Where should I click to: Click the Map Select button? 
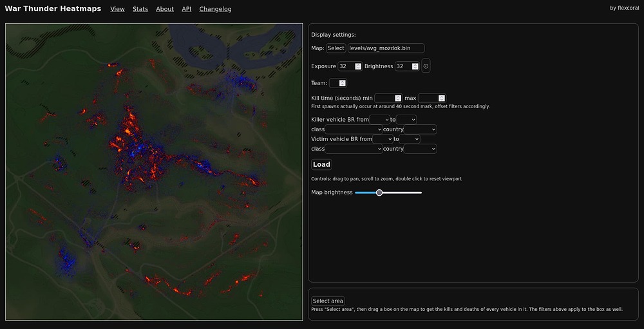(x=336, y=48)
